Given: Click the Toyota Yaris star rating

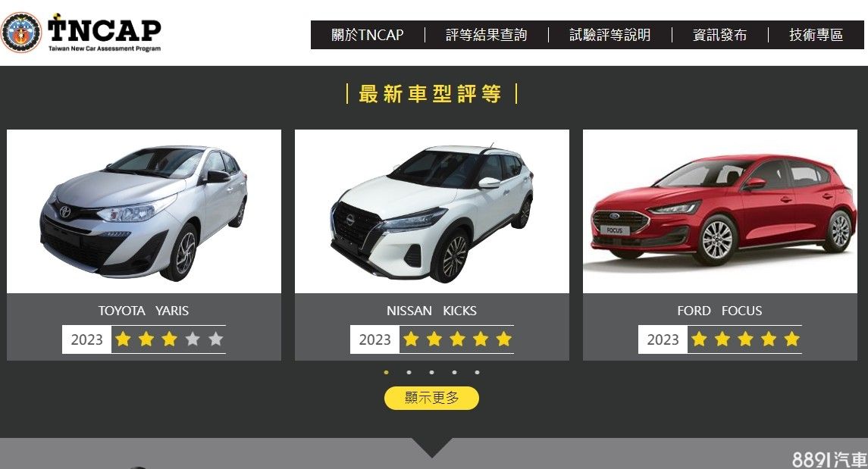Looking at the screenshot, I should coord(169,339).
